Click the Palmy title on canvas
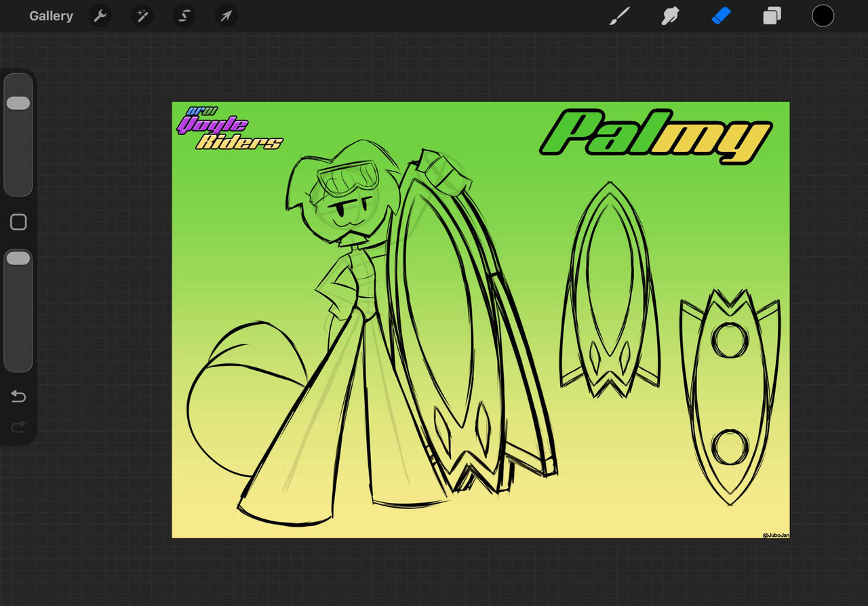868x606 pixels. coord(656,137)
